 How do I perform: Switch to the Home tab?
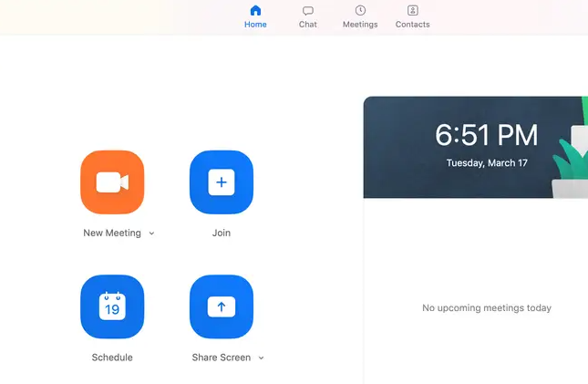coord(255,17)
